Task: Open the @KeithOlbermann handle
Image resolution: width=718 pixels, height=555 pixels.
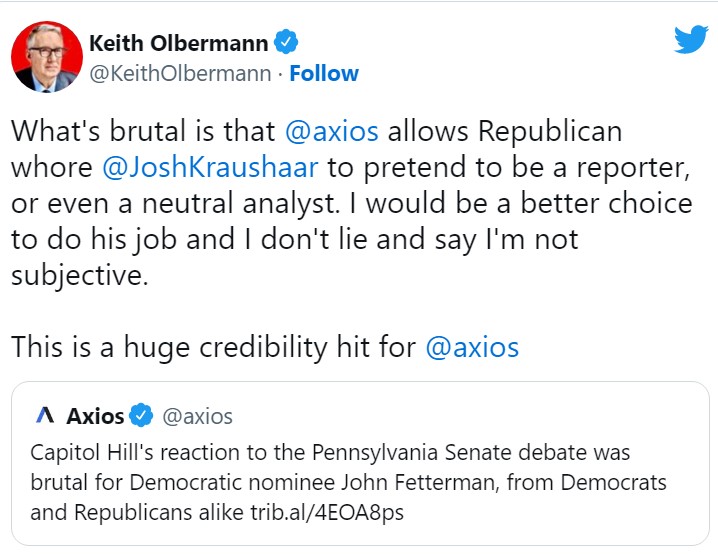Action: [x=180, y=73]
